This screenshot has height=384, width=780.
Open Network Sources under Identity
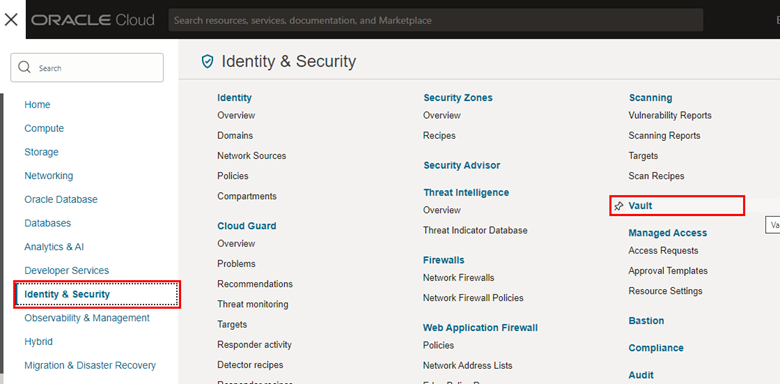(252, 156)
